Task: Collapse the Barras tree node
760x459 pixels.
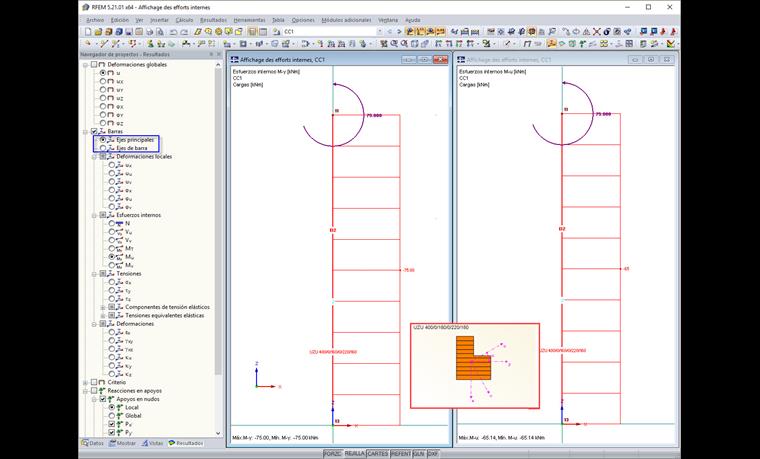Action: [x=86, y=131]
